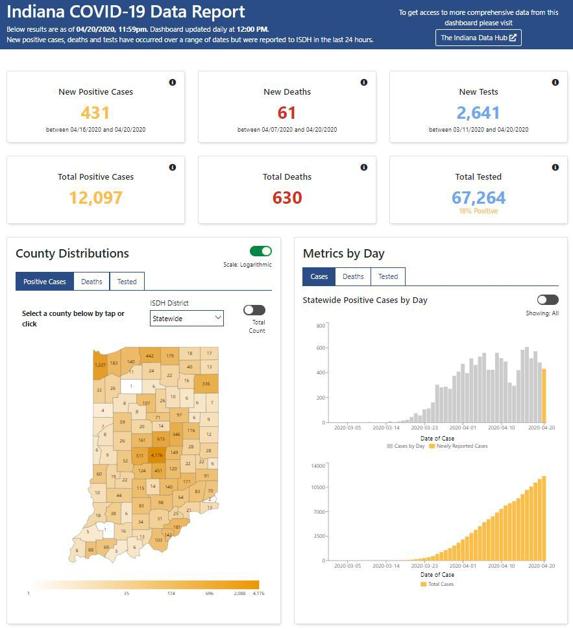The width and height of the screenshot is (573, 630).
Task: Click info icon on New Deaths card
Action: (364, 82)
